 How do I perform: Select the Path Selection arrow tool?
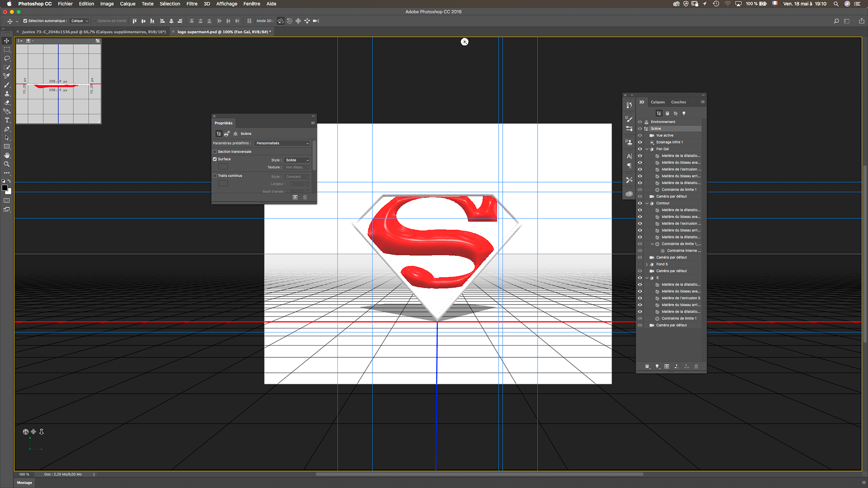[x=7, y=138]
